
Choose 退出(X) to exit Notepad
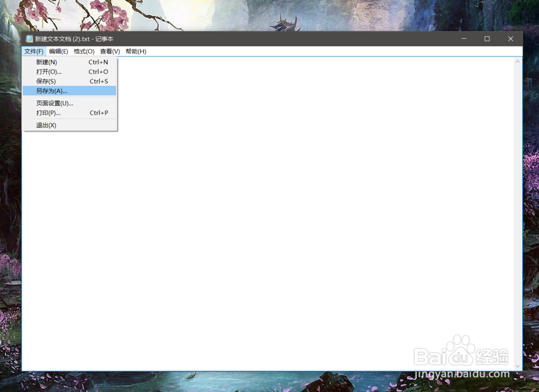click(70, 125)
